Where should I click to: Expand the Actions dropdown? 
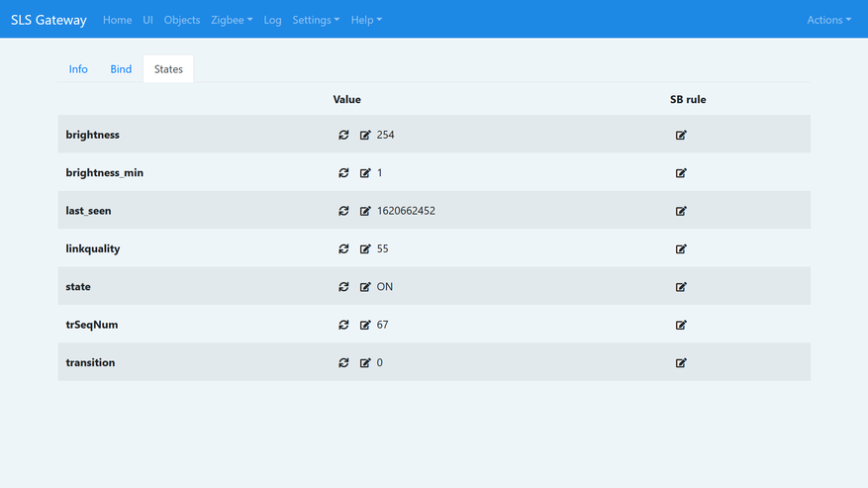[x=828, y=20]
